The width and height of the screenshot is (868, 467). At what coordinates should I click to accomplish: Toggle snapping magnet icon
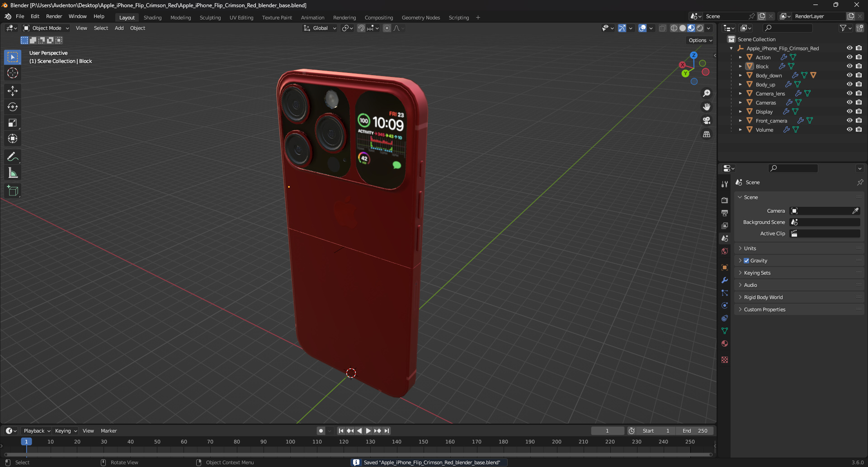coord(361,28)
